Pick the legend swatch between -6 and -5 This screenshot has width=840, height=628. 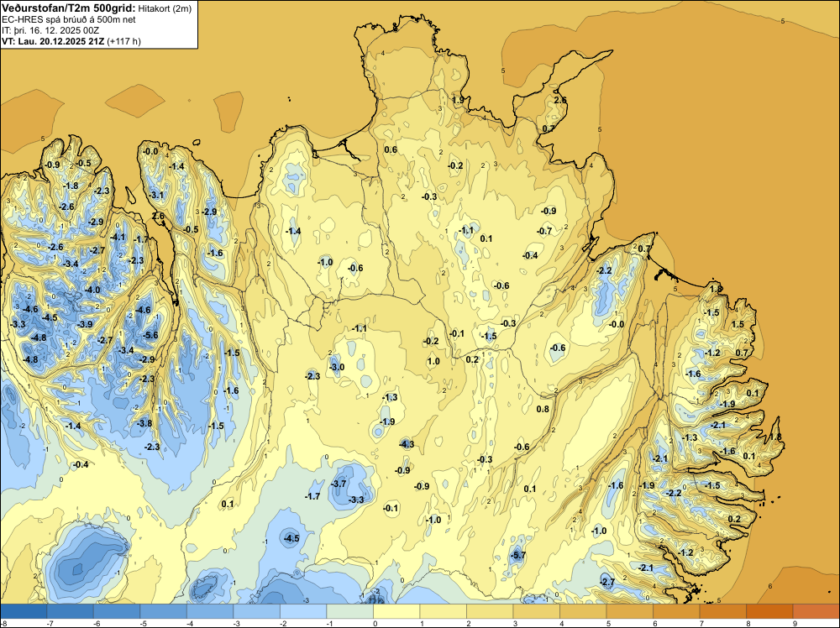[117, 611]
